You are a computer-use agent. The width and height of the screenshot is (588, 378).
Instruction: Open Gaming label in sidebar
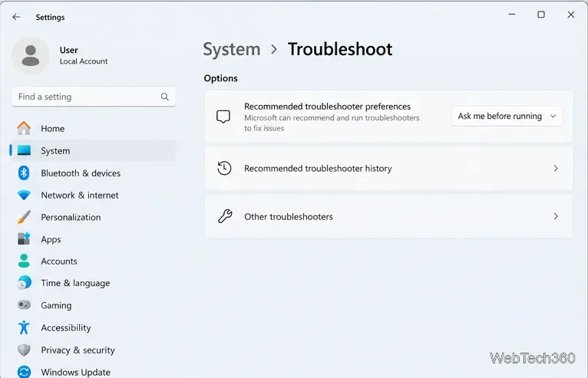click(56, 305)
